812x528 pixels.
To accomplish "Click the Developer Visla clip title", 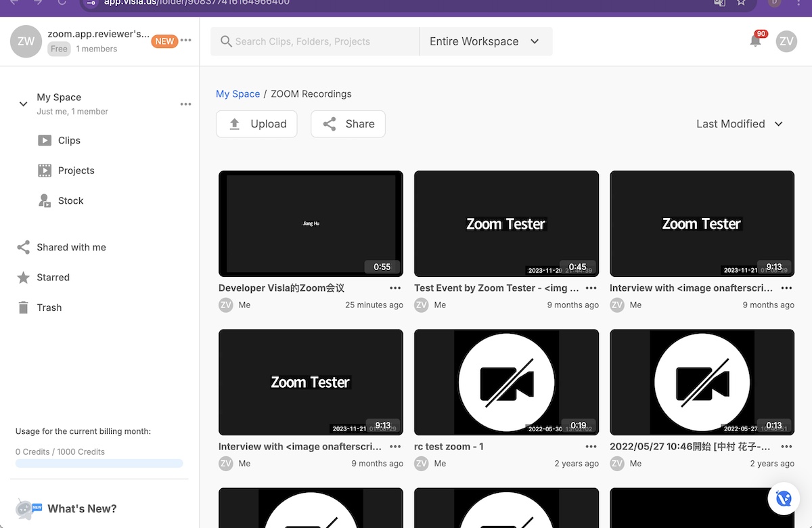I will [281, 288].
